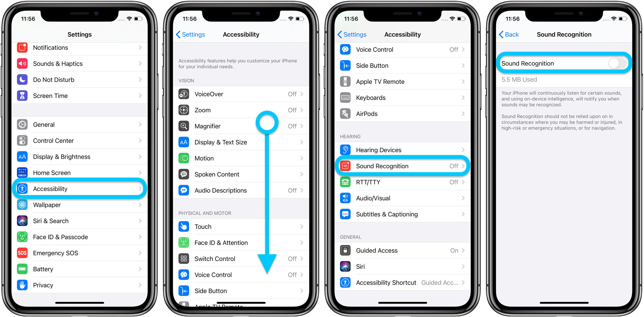Open Sounds & Haptics settings

pyautogui.click(x=80, y=63)
